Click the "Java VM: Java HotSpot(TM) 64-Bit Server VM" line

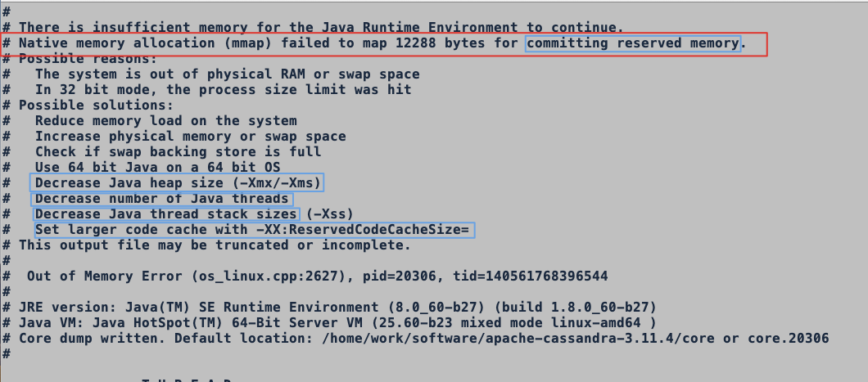(329, 322)
